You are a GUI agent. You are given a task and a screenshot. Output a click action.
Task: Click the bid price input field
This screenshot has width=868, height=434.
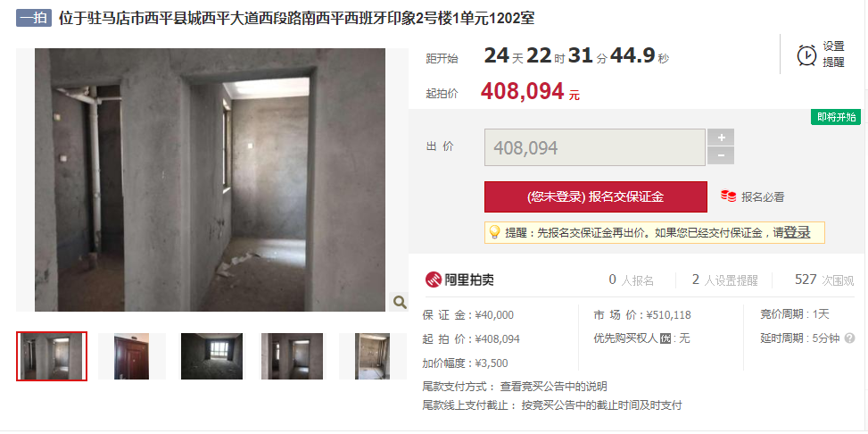595,147
